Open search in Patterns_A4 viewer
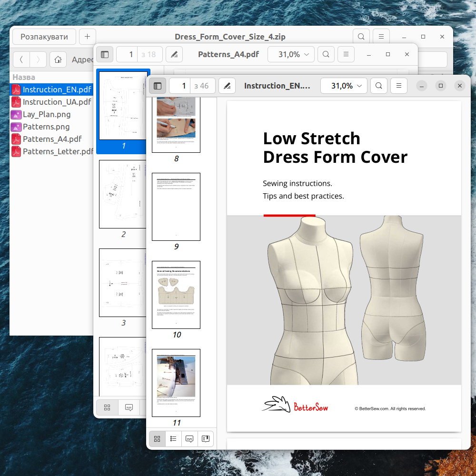Image resolution: width=476 pixels, height=476 pixels. point(326,54)
